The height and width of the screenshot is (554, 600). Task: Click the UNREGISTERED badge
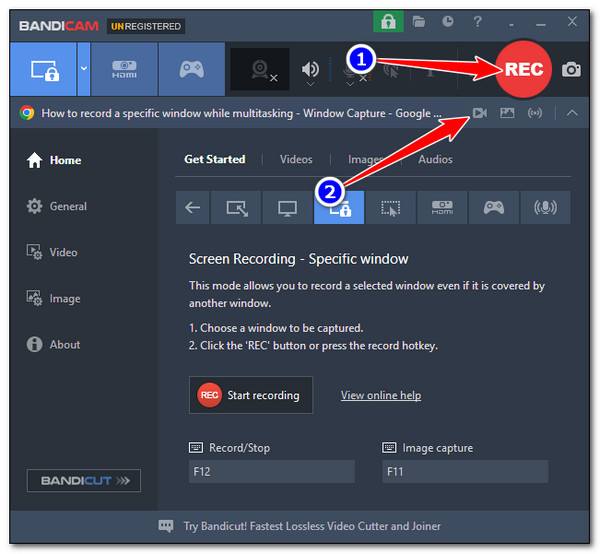[x=146, y=26]
